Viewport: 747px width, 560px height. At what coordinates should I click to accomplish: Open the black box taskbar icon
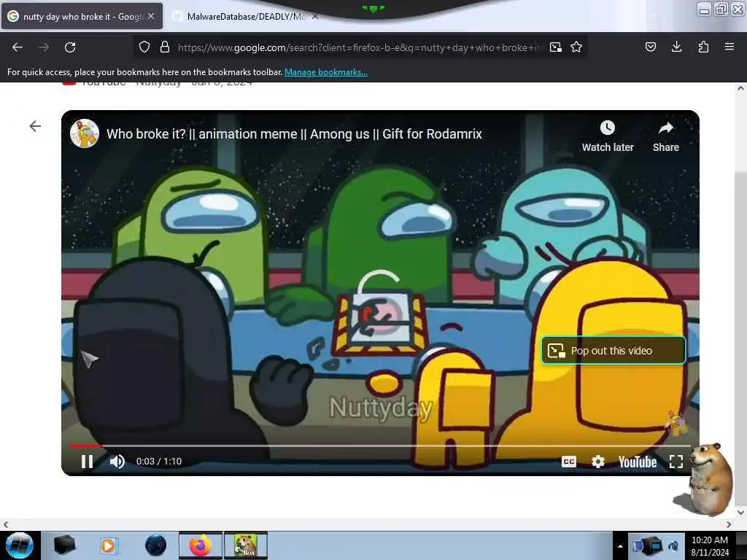(64, 545)
